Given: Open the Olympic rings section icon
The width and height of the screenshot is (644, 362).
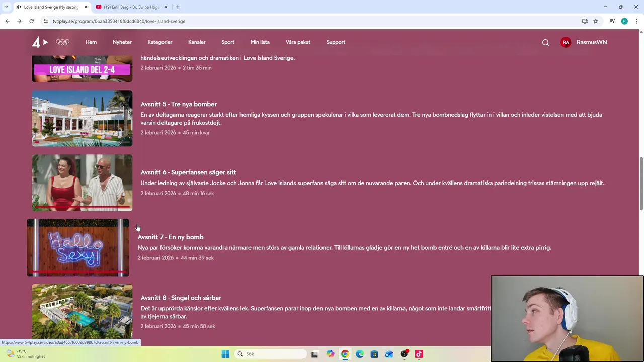Looking at the screenshot, I should [62, 42].
